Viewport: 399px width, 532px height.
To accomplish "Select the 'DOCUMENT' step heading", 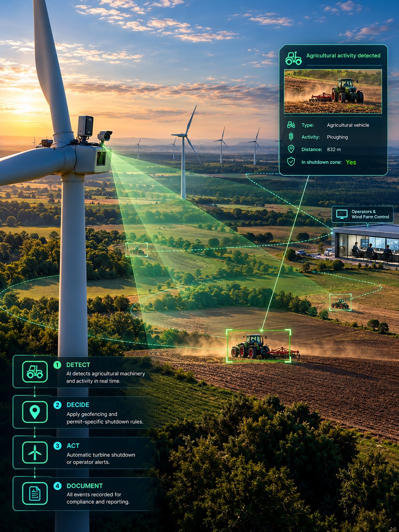I will coord(85,486).
